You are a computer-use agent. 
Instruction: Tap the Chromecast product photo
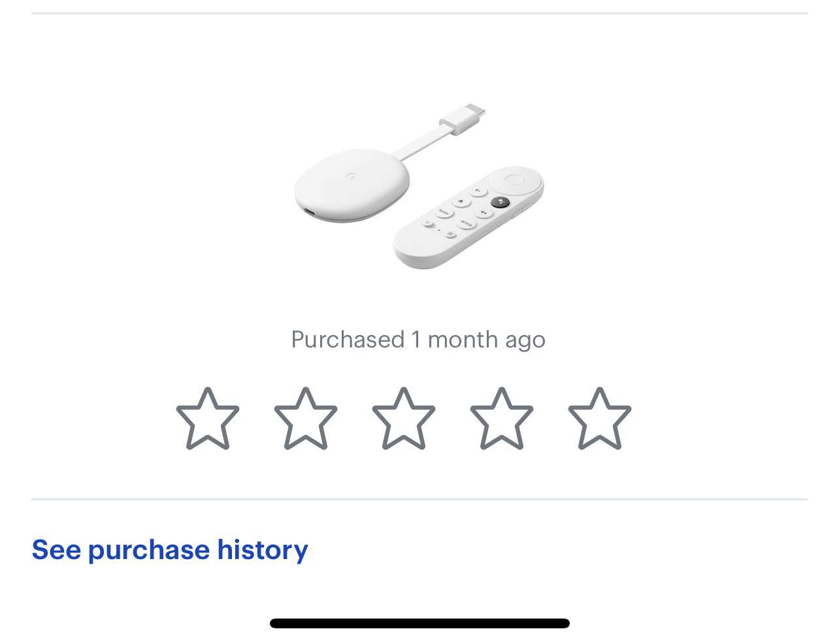pyautogui.click(x=418, y=183)
